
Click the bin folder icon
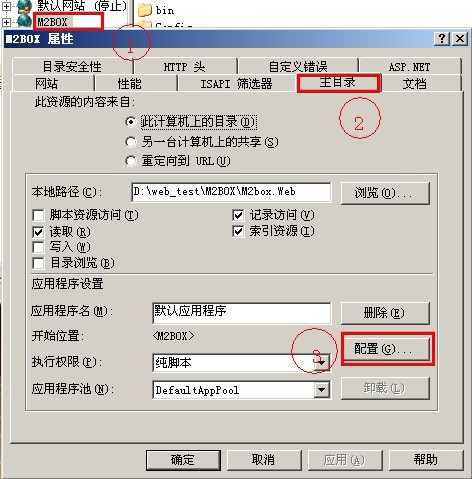click(x=145, y=10)
